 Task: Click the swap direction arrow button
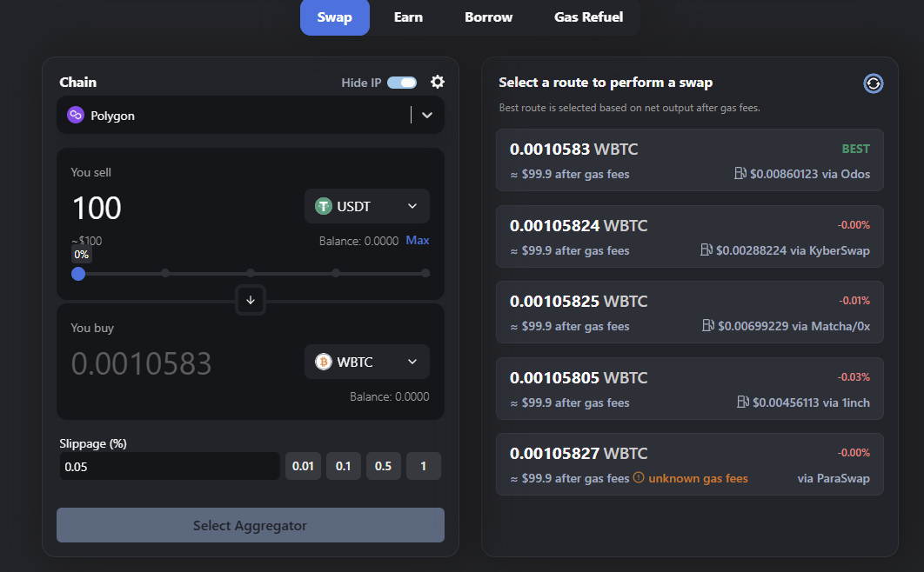point(251,300)
